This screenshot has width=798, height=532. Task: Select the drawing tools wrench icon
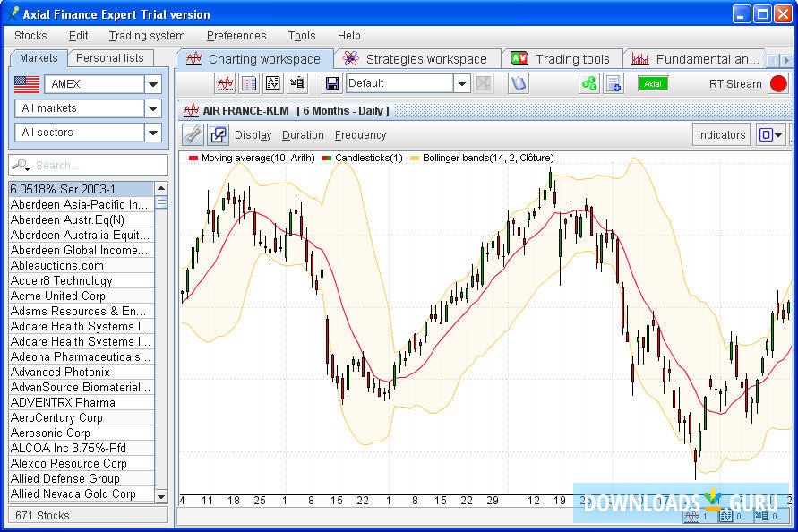tap(193, 135)
